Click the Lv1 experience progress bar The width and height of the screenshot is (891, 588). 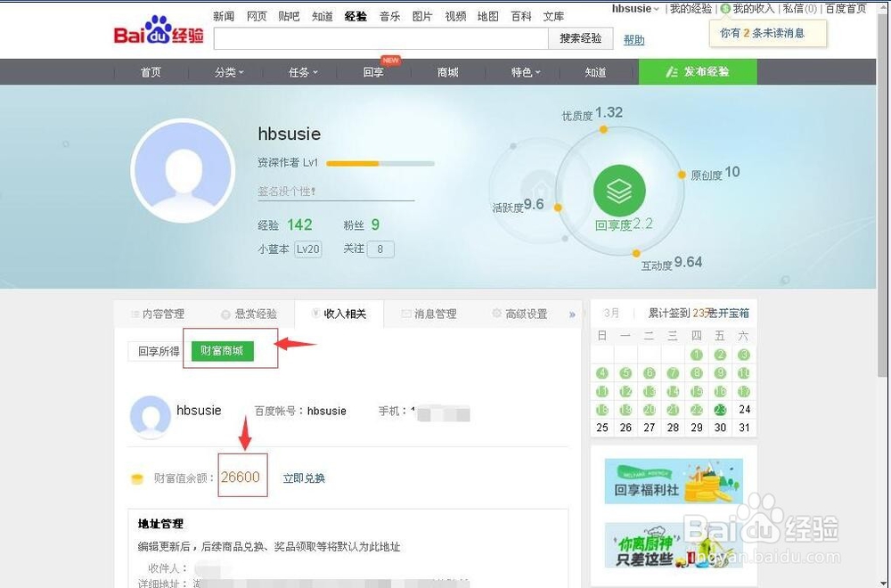coord(380,163)
